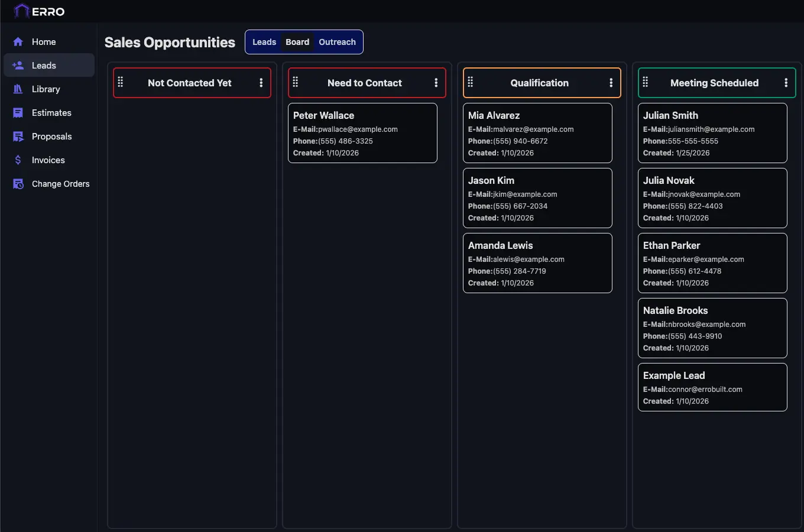Switch to the Outreach tab
This screenshot has height=532, width=804.
337,41
